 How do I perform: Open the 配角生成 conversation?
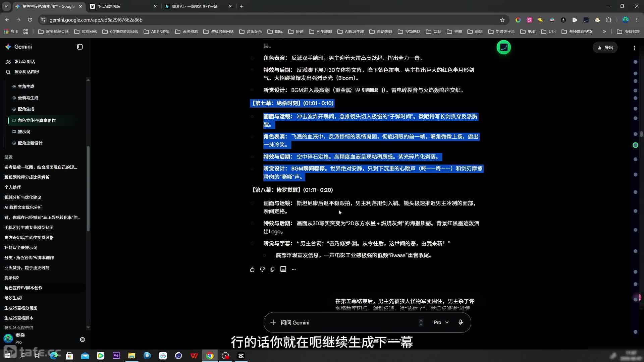pos(26,109)
